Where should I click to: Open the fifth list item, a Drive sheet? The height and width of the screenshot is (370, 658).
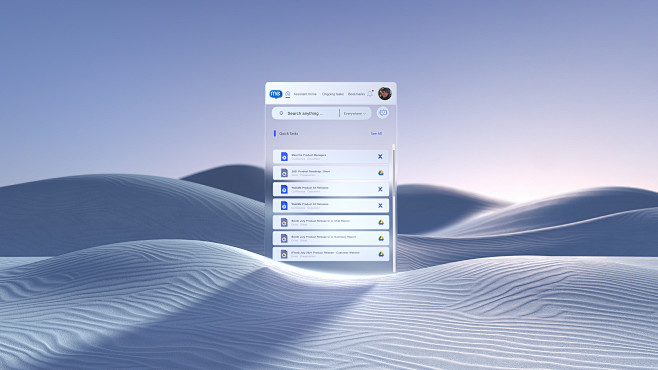click(331, 222)
